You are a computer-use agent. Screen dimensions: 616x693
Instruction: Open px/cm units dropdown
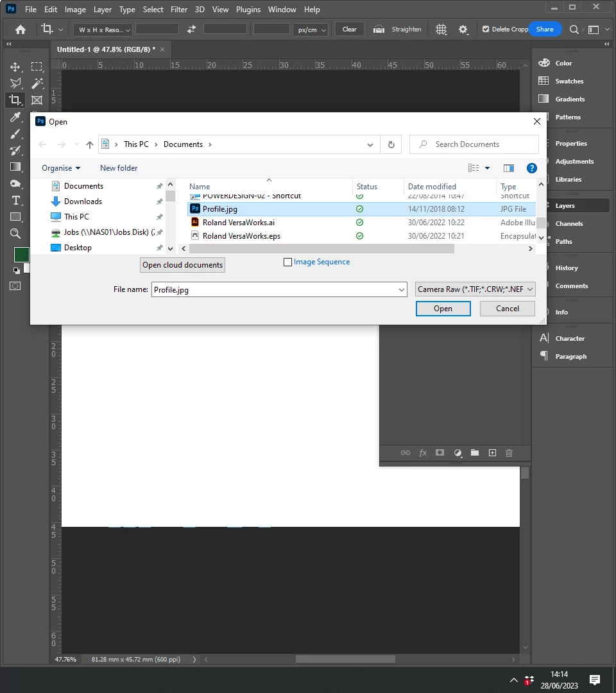(x=310, y=30)
